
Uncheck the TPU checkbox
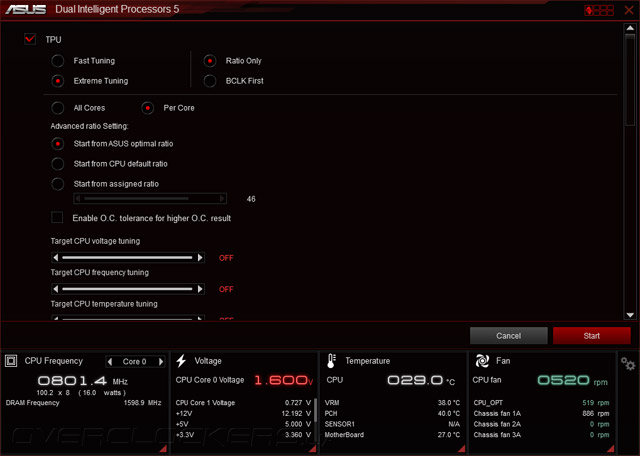click(x=30, y=39)
